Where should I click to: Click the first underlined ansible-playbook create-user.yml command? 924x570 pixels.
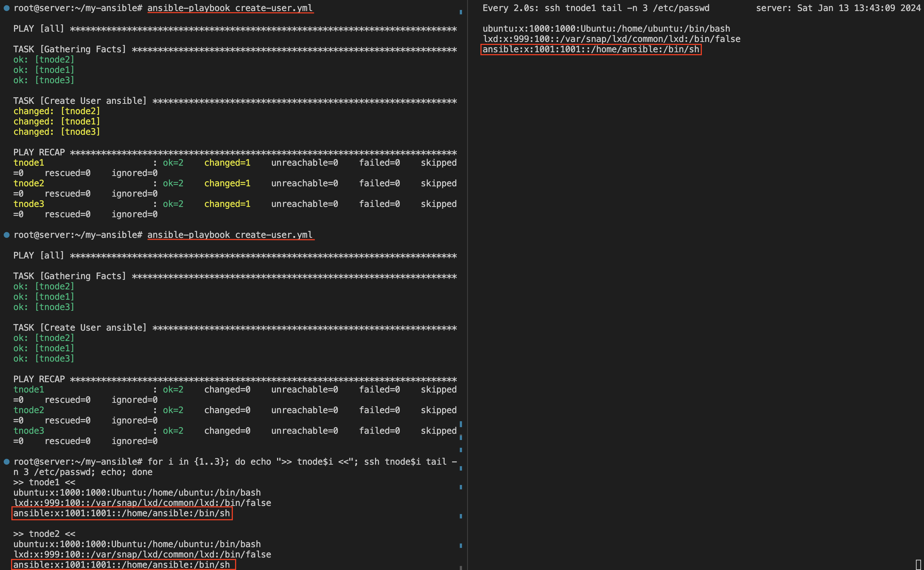(230, 8)
